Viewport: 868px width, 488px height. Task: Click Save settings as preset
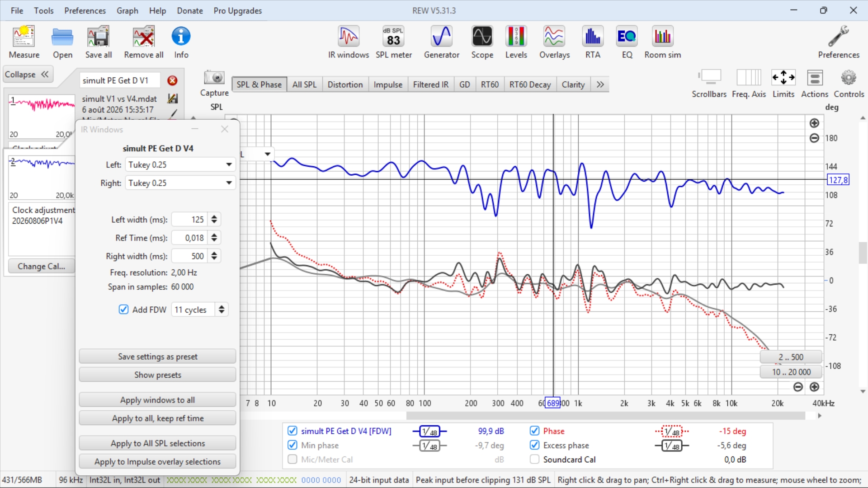[157, 357]
